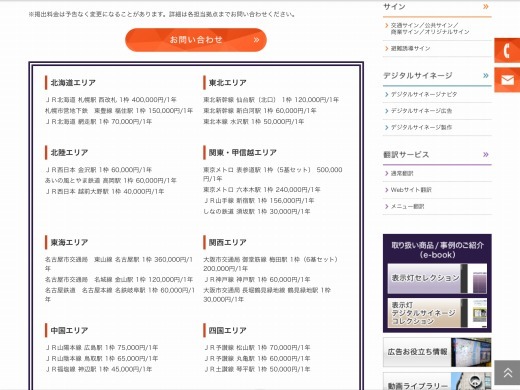This screenshot has height=390, width=520.
Task: Select the 松山駅 70,000円 line
Action: (257, 348)
